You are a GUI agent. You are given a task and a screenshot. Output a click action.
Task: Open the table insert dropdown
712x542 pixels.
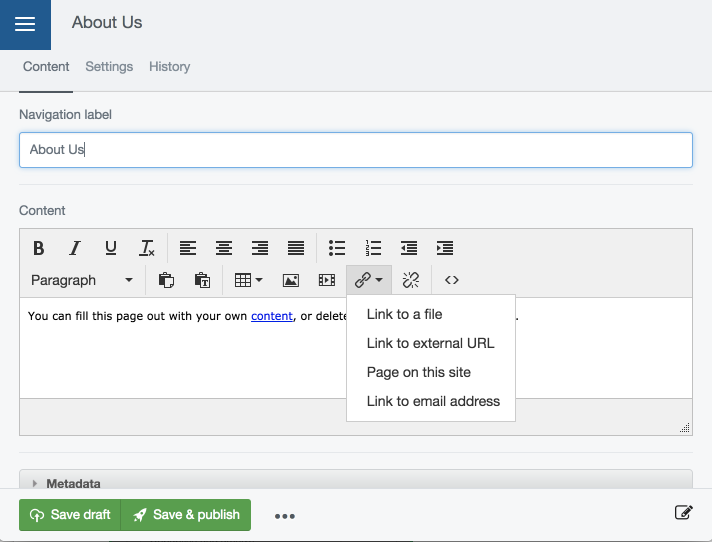click(x=248, y=280)
